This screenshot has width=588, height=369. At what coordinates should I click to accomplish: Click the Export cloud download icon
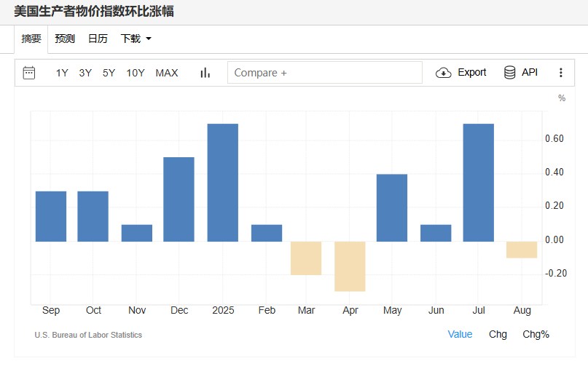coord(444,73)
